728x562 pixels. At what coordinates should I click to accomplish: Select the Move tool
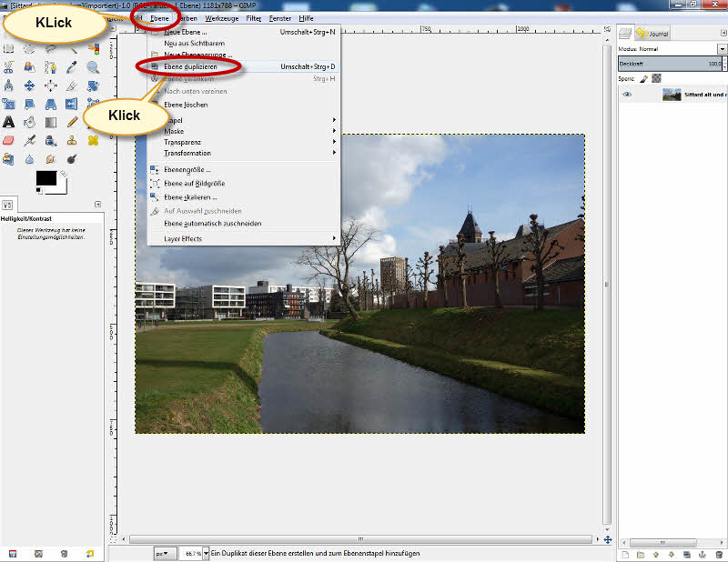point(29,85)
